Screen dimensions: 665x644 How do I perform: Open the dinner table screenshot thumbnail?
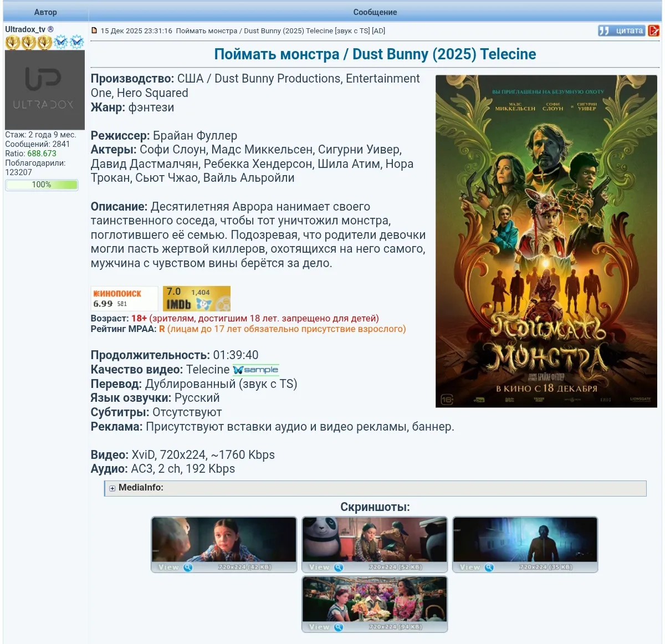pyautogui.click(x=375, y=599)
